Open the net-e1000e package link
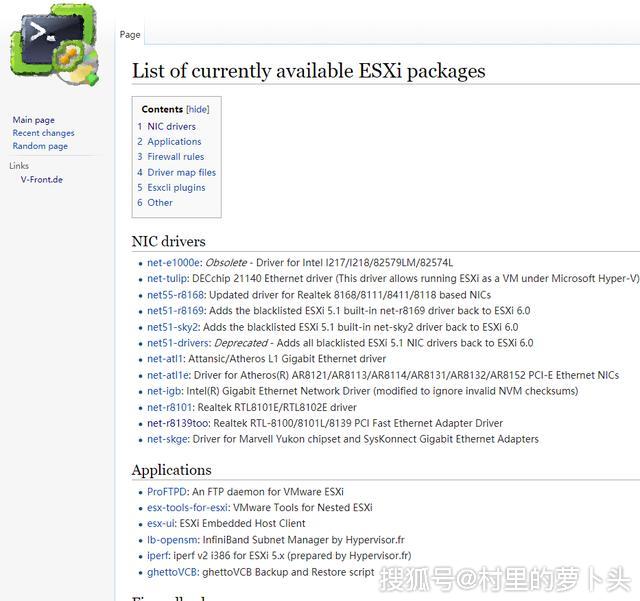 point(173,263)
